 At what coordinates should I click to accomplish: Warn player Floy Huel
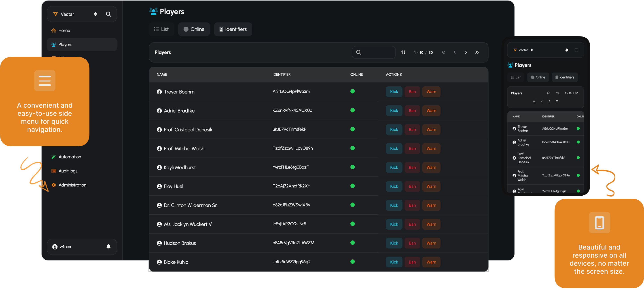pos(431,186)
